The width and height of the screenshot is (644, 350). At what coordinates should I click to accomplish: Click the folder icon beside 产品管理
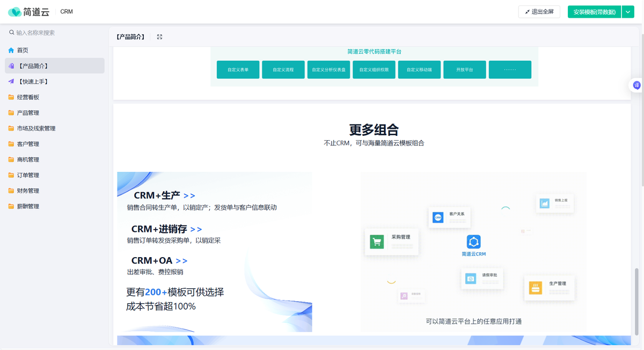[11, 113]
